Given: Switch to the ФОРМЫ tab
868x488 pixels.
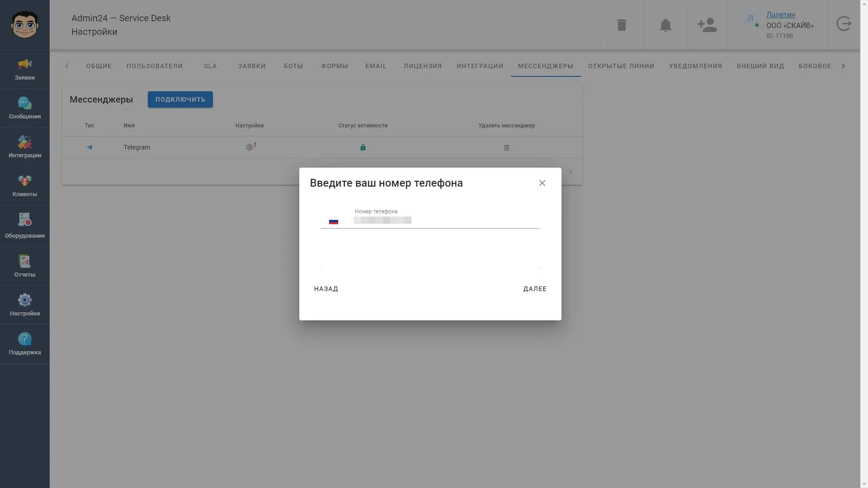Looking at the screenshot, I should pos(335,66).
